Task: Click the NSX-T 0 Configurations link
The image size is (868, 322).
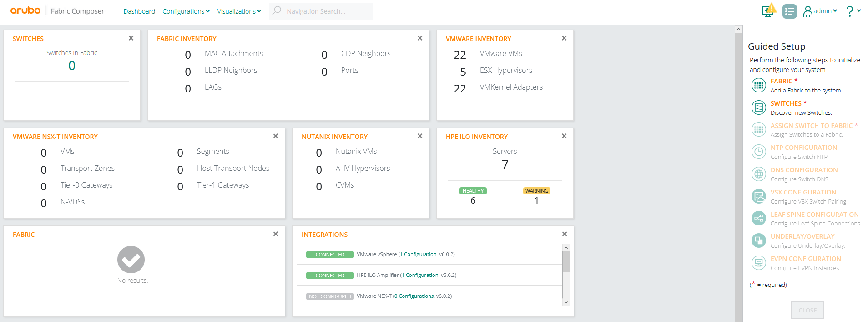Action: coord(414,296)
